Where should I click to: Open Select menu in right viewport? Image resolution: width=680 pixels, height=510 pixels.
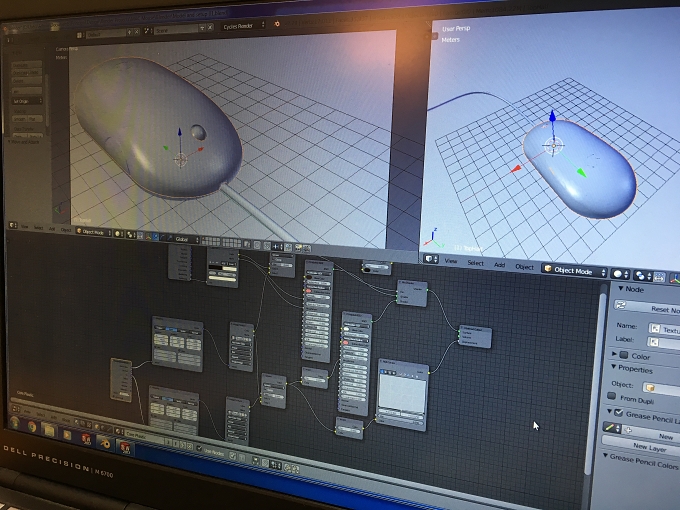coord(476,263)
